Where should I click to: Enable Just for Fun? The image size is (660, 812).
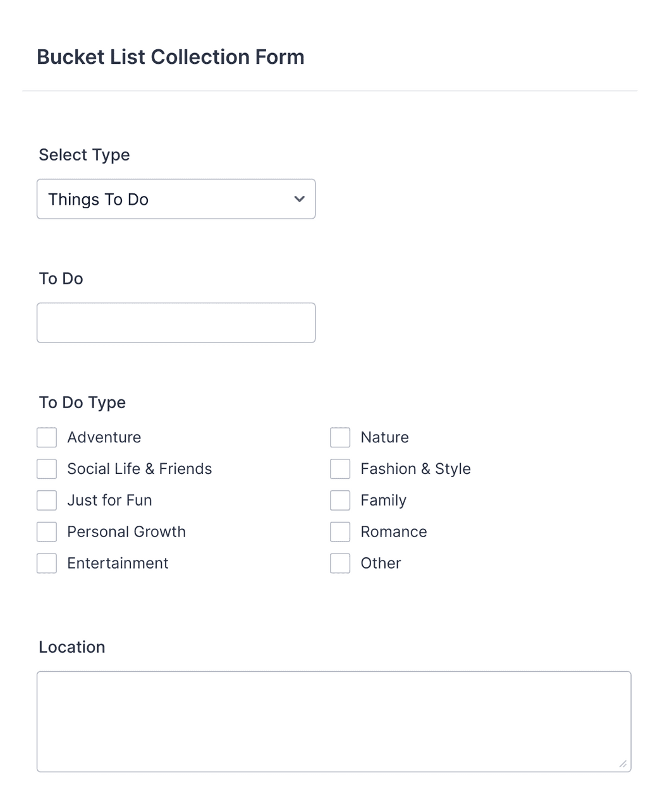[x=46, y=500]
